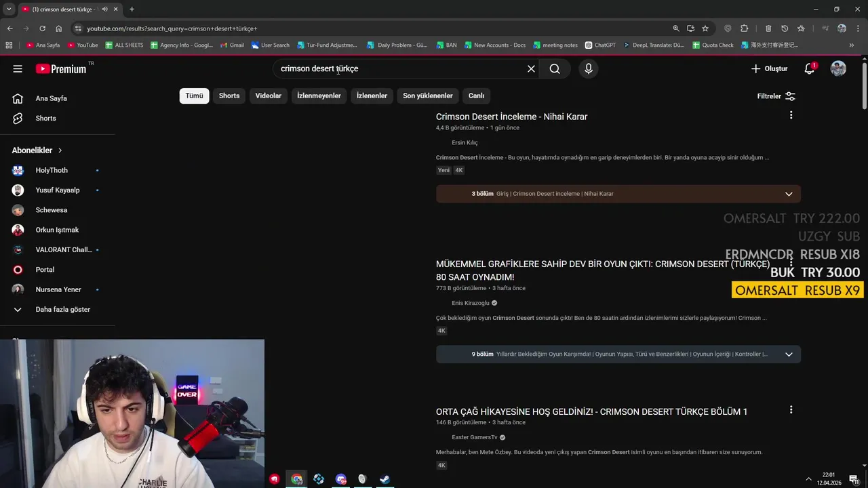The image size is (868, 488).
Task: Open options for Crimson Desert İnceleme video
Action: click(x=791, y=115)
